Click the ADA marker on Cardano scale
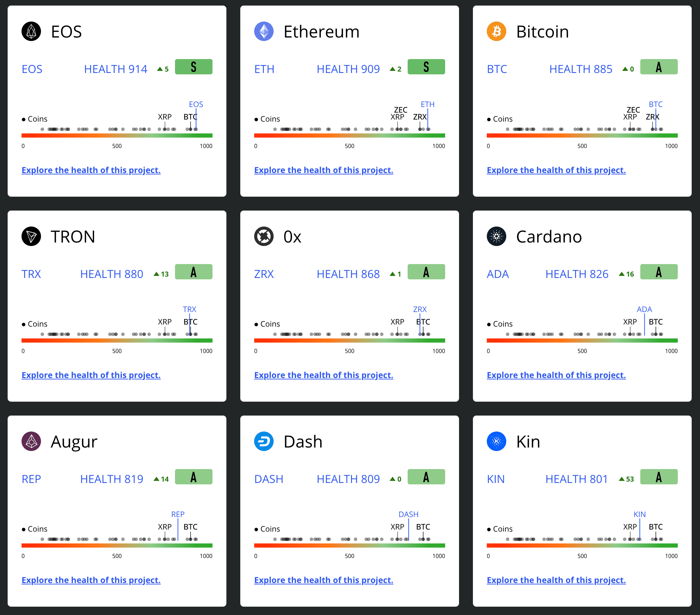 tap(644, 309)
